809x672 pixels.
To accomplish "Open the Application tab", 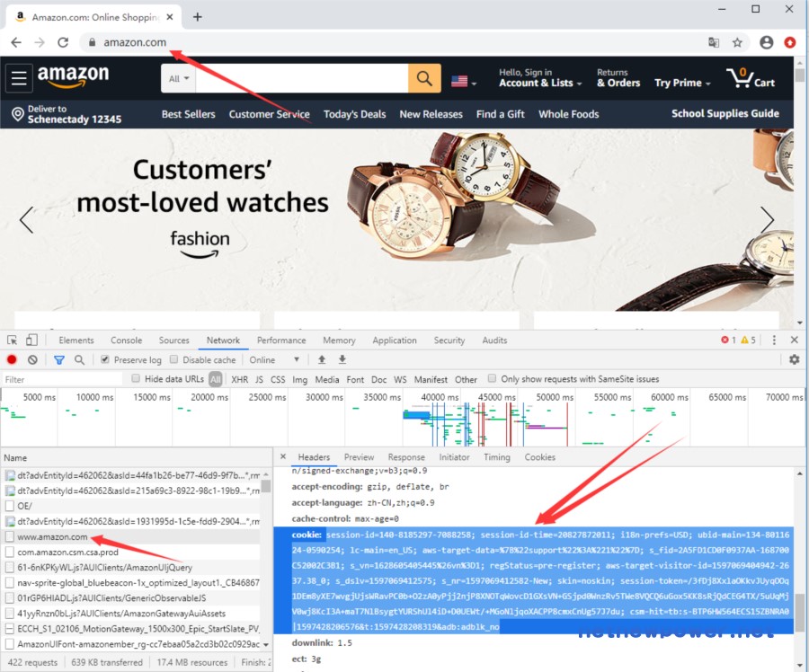I will point(395,340).
